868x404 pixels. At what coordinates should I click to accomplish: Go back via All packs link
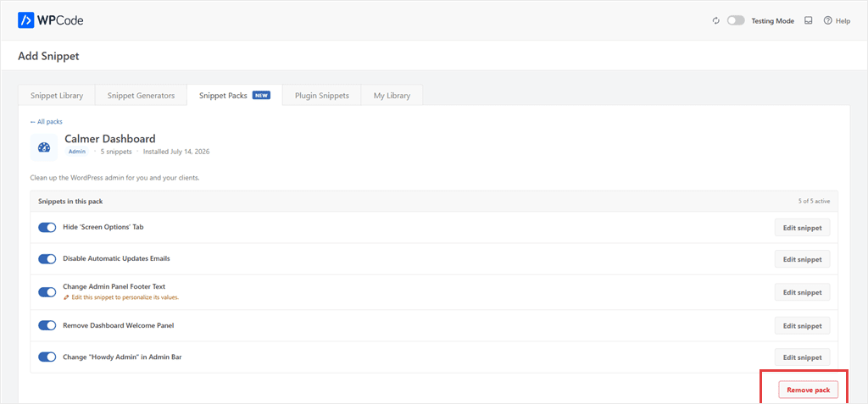[47, 122]
